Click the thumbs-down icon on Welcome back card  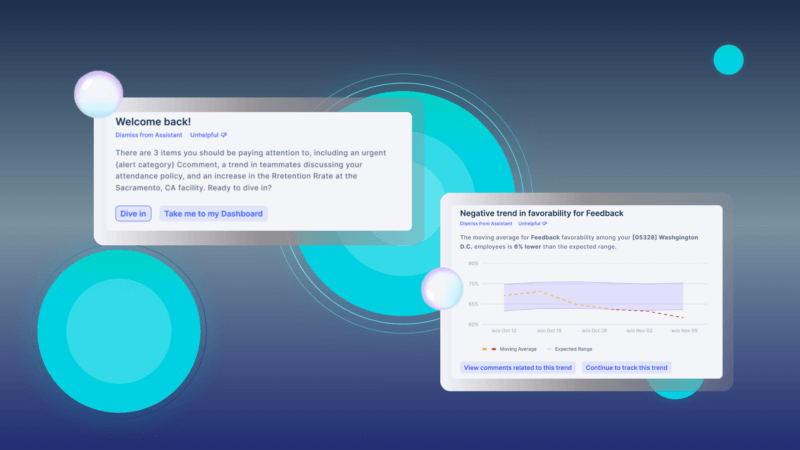224,135
